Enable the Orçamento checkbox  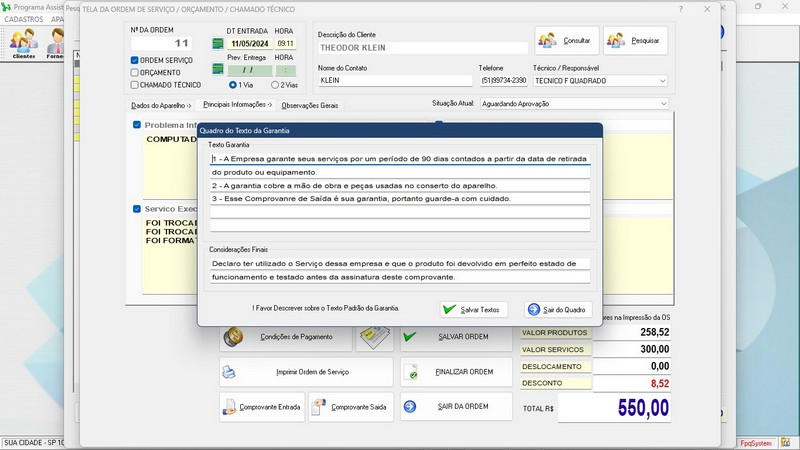coord(135,72)
